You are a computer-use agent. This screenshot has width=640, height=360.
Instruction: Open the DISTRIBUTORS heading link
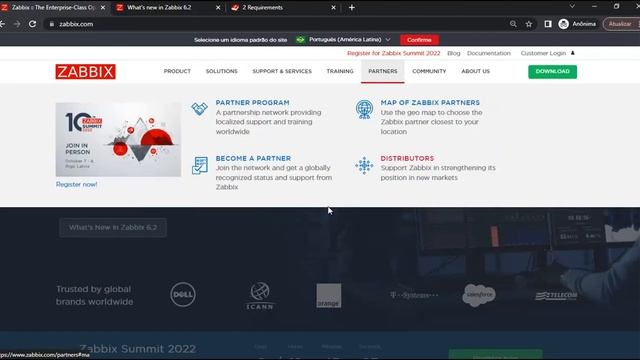407,158
